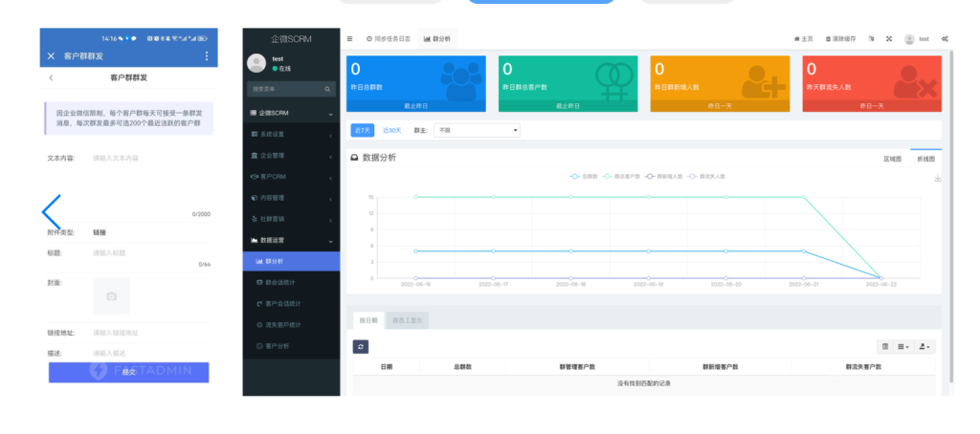Open the three-dot menu in mobile header
Image resolution: width=980 pixels, height=434 pixels.
pyautogui.click(x=207, y=56)
